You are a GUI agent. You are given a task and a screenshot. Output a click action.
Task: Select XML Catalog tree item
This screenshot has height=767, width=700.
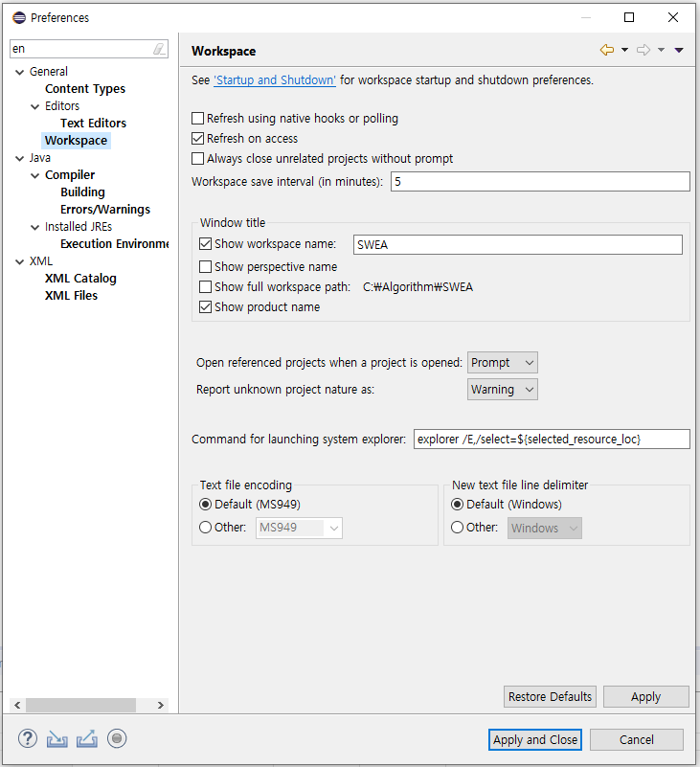click(80, 279)
